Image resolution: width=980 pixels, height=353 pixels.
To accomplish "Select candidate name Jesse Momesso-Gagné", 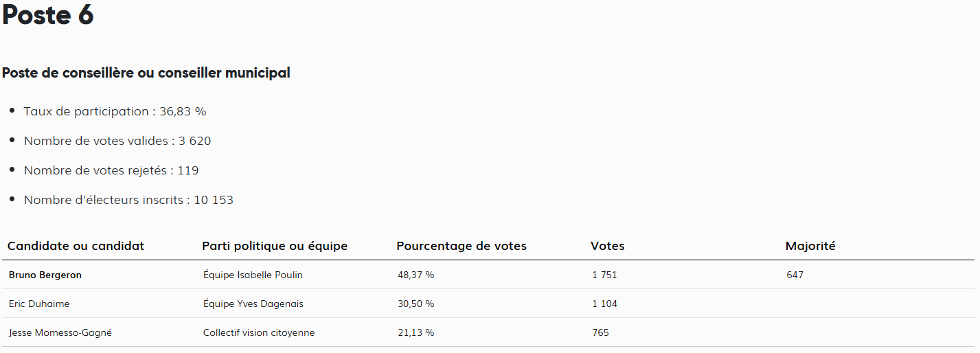I will (x=60, y=332).
